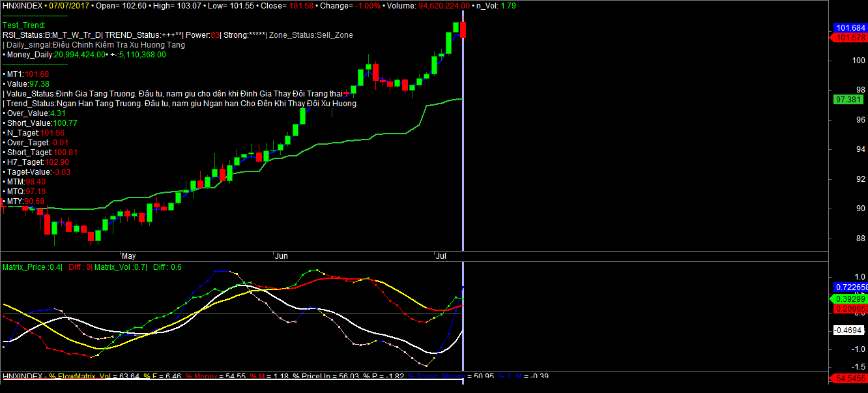The image size is (868, 393).
Task: Click the Money_Daily value line
Action: pos(85,55)
